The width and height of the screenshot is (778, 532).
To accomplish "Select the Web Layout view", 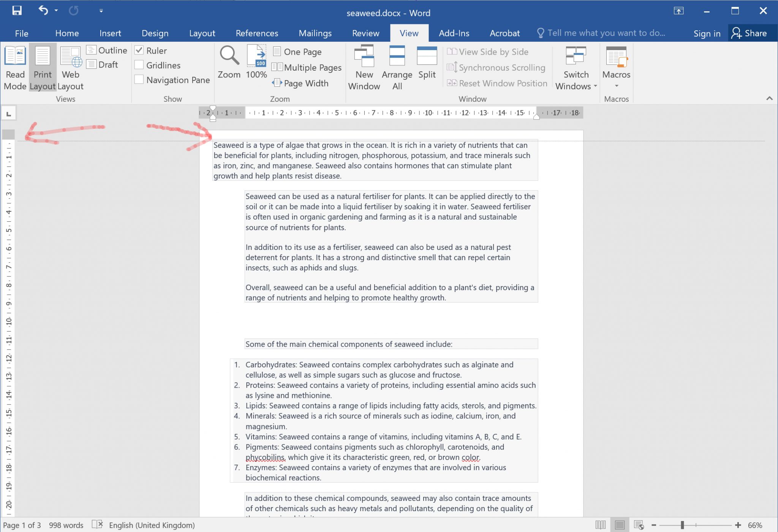I will (70, 68).
